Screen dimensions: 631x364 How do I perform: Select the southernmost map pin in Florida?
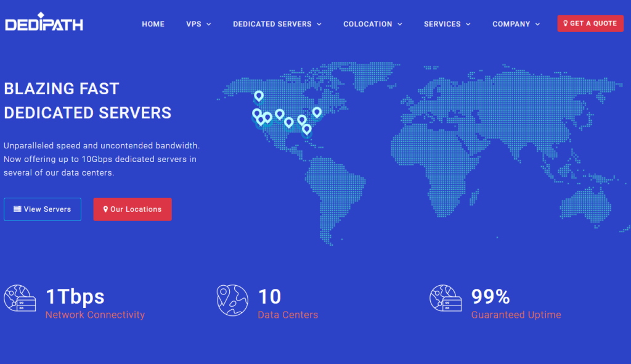click(x=307, y=129)
